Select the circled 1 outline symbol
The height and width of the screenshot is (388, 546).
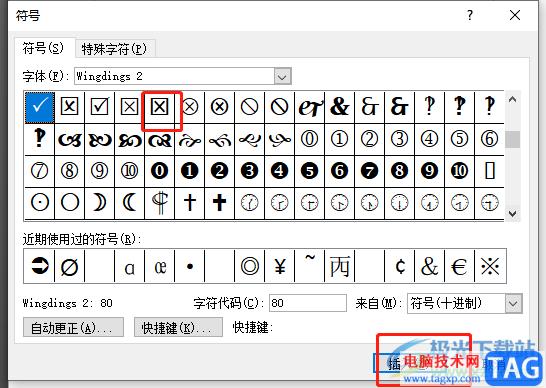tap(340, 139)
